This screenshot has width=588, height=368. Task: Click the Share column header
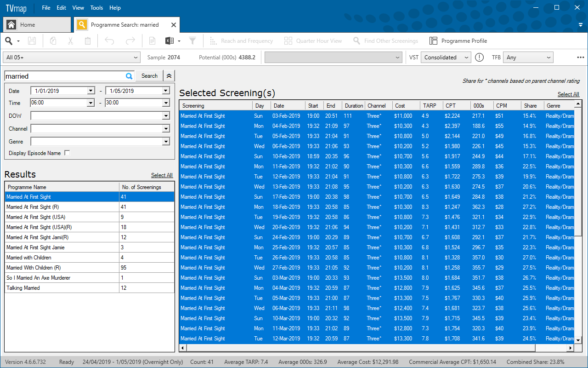click(x=532, y=106)
